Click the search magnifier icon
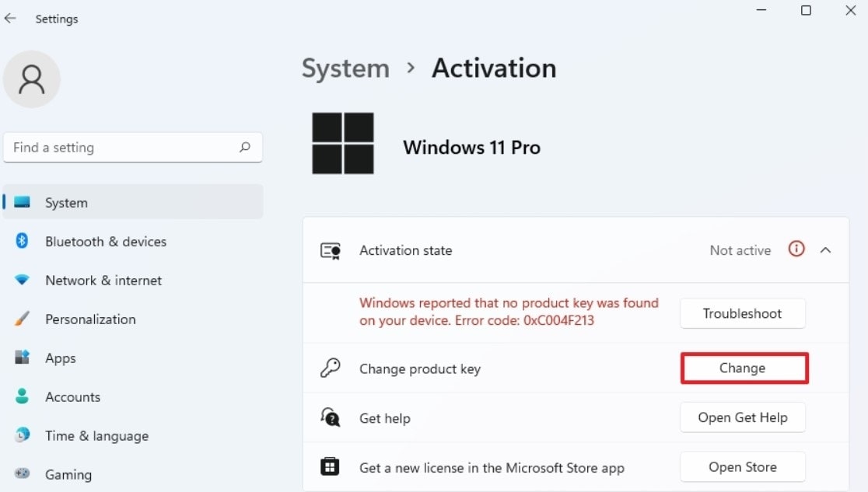Screen dimensions: 868x492 (x=245, y=147)
